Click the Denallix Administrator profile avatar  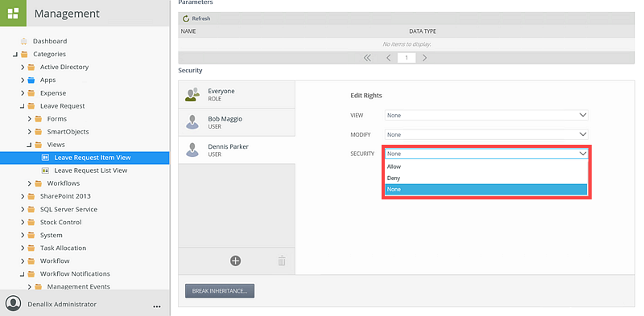tap(14, 304)
